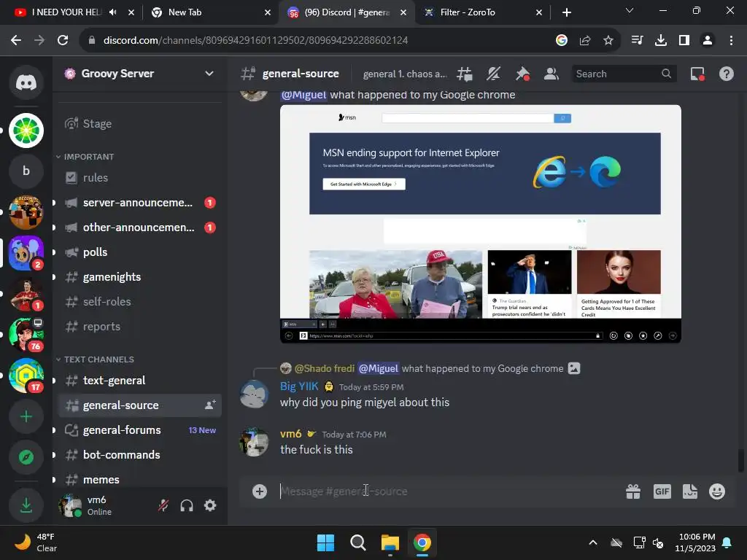
Task: Open server-announcements channel
Action: click(139, 203)
